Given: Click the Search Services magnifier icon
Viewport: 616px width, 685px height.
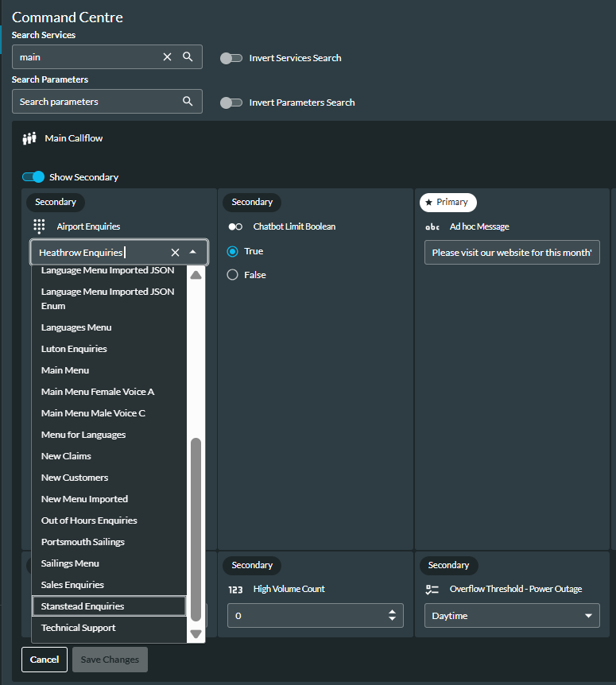Looking at the screenshot, I should click(188, 56).
